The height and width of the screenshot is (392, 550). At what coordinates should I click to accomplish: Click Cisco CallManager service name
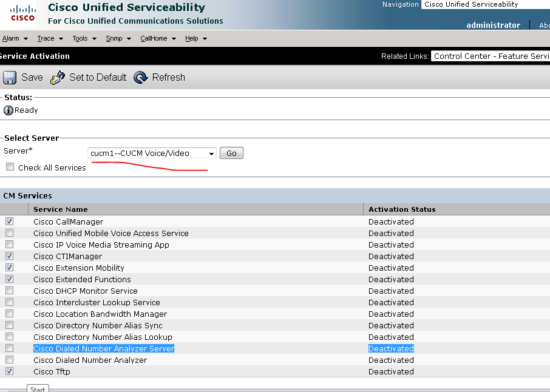[69, 222]
